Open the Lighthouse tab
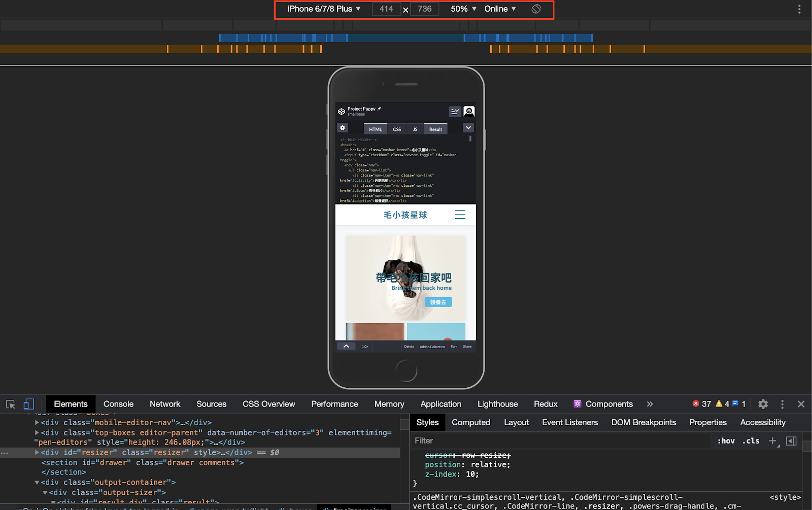 [x=497, y=404]
